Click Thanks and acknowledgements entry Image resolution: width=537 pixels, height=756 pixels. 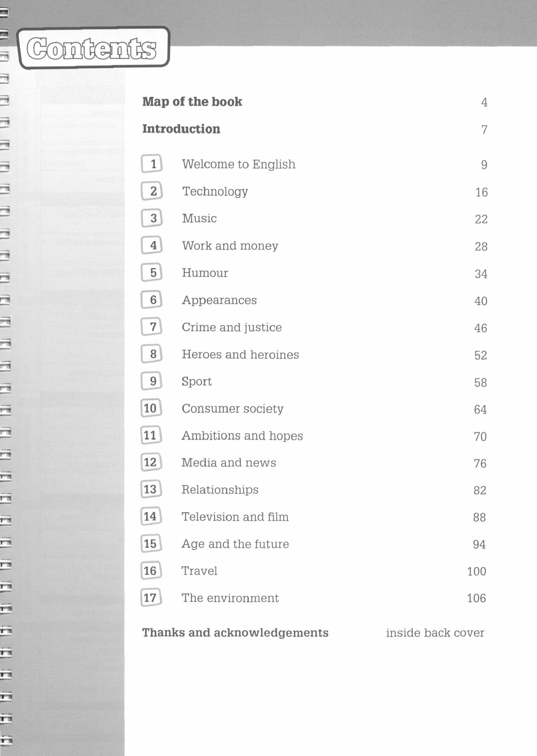point(235,633)
